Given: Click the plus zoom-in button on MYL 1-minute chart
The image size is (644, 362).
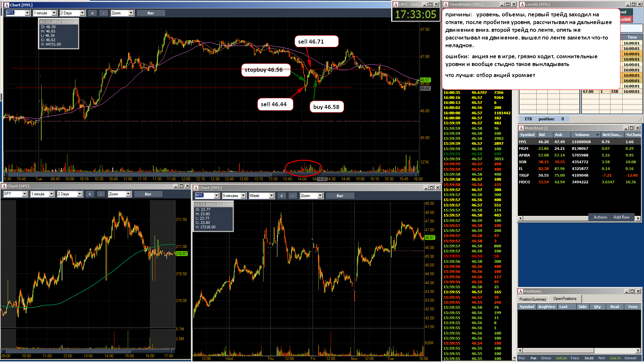Looking at the screenshot, I should (x=92, y=13).
